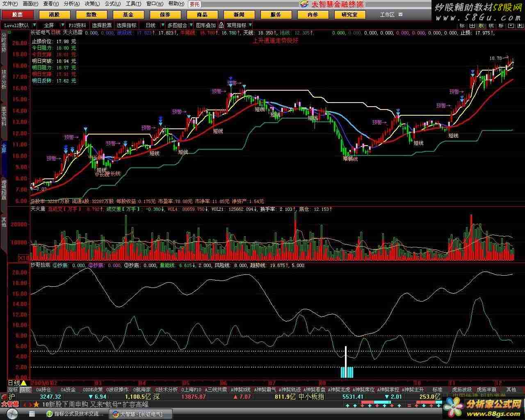Open the 画面 menu
Viewport: 525px width, 420px height.
click(x=31, y=4)
